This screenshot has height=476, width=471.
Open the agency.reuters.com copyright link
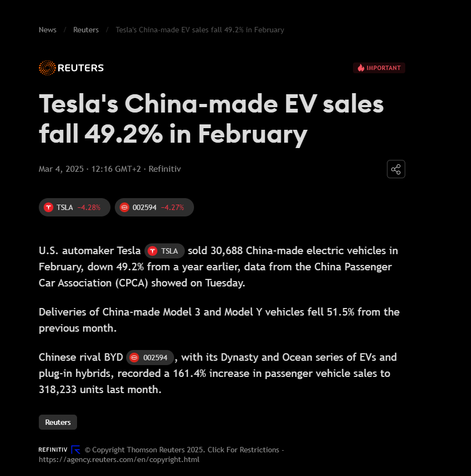tap(119, 460)
